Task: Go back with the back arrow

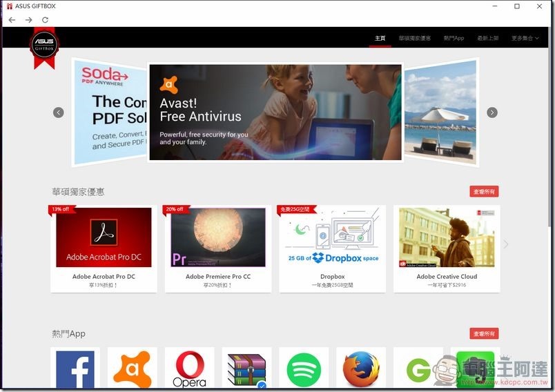Action: pyautogui.click(x=12, y=20)
